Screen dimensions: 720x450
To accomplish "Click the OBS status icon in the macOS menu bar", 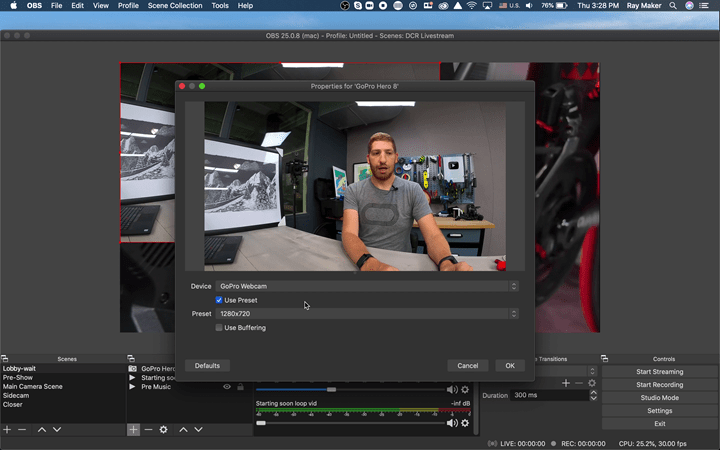I will click(345, 6).
